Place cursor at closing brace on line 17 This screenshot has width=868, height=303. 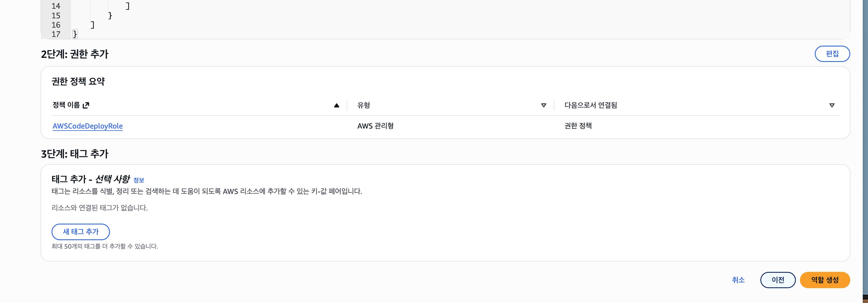pos(75,34)
